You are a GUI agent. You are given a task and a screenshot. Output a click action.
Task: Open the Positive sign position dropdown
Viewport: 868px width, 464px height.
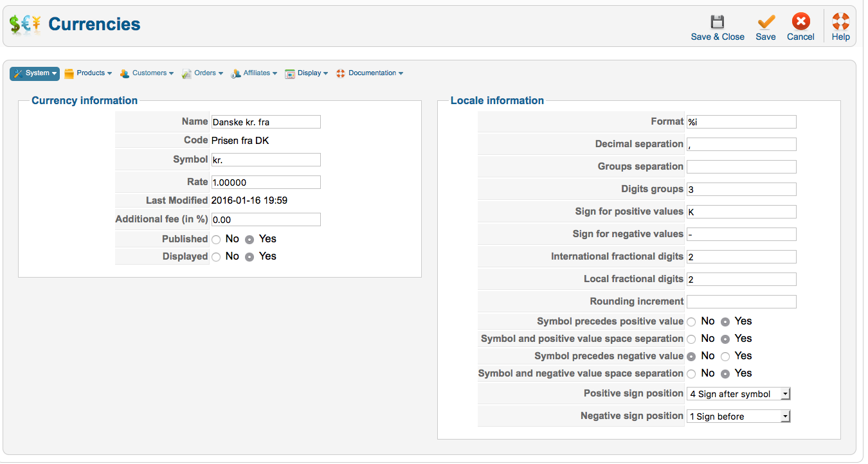[738, 394]
